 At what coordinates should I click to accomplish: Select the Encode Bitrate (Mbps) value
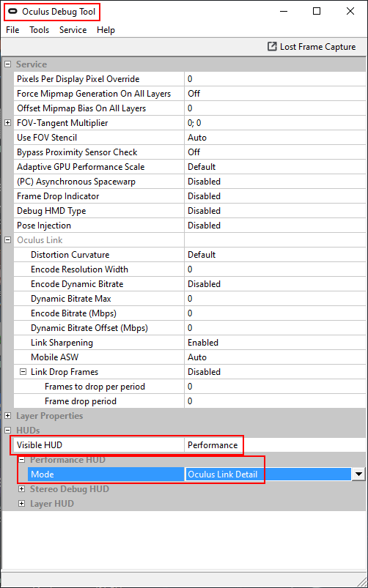click(275, 313)
